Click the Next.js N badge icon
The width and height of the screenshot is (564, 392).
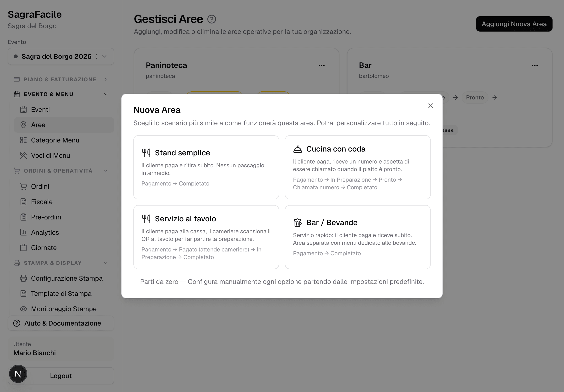(x=18, y=374)
